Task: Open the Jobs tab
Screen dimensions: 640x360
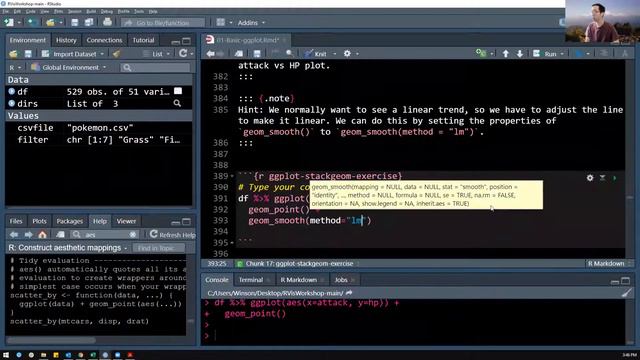Action: tap(341, 280)
